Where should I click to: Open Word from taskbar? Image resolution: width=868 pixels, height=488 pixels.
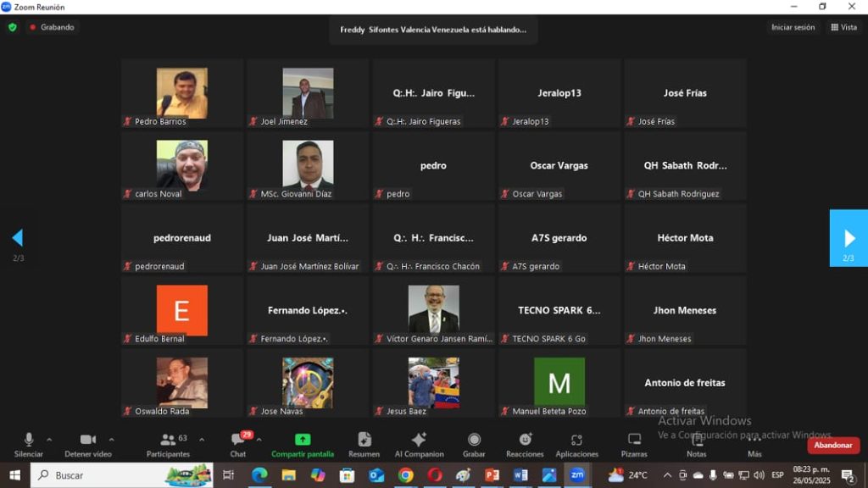[x=520, y=475]
